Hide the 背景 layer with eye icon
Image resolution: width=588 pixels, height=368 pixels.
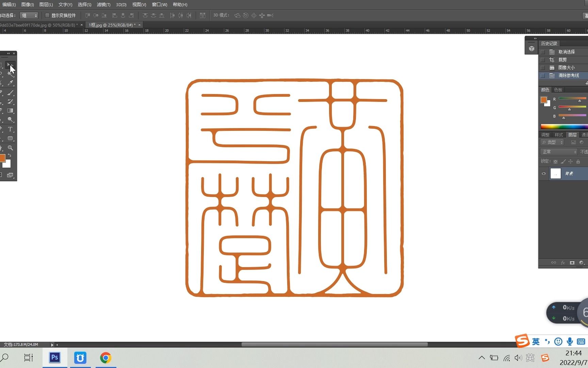pyautogui.click(x=544, y=173)
